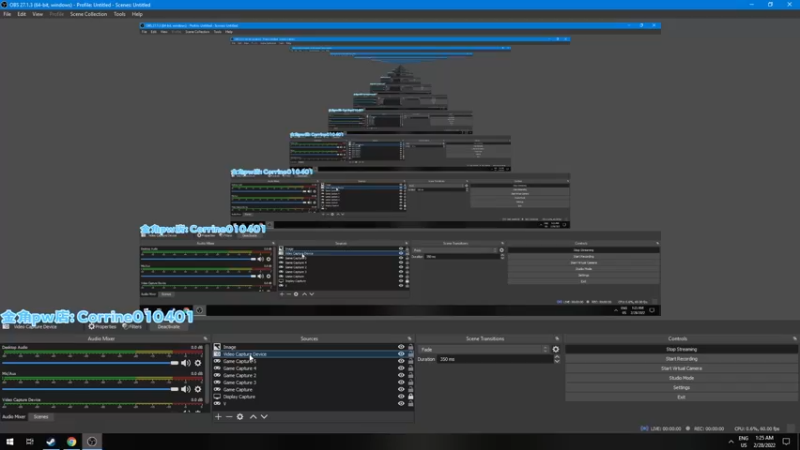This screenshot has height=450, width=800.
Task: Switch to the Audio Mixer tab
Action: click(14, 417)
